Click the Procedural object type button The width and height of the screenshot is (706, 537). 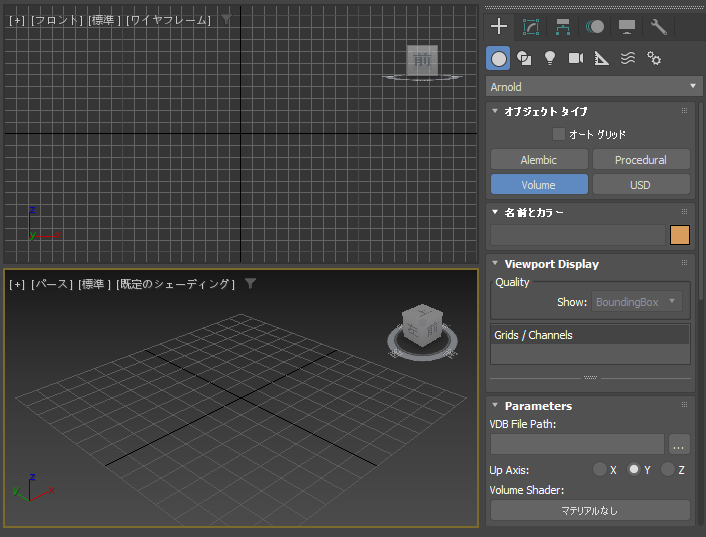[641, 160]
